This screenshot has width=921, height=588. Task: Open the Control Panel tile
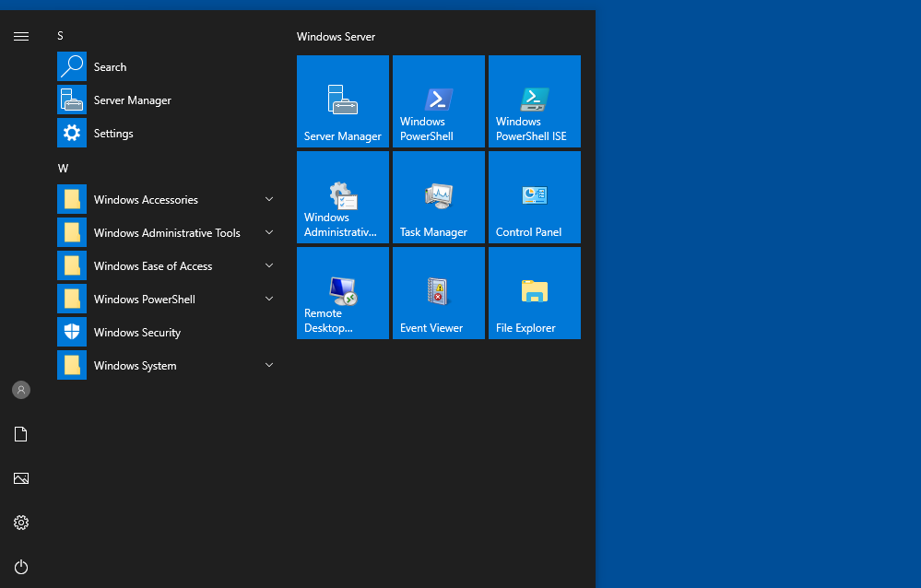pyautogui.click(x=534, y=197)
